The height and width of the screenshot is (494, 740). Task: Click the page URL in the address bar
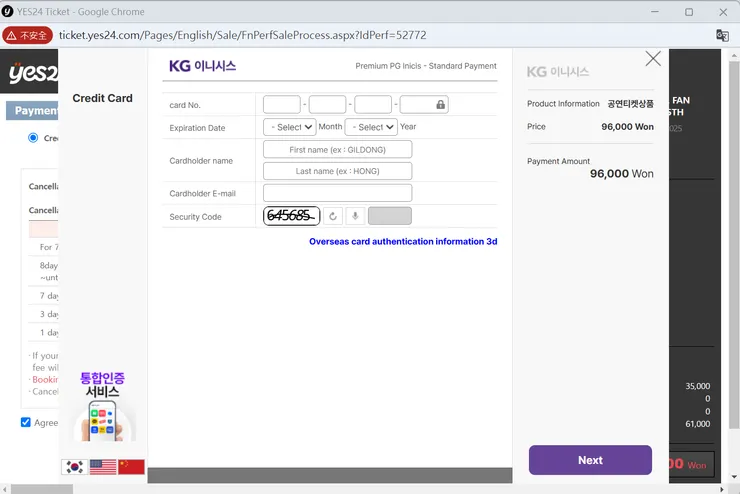tap(243, 35)
